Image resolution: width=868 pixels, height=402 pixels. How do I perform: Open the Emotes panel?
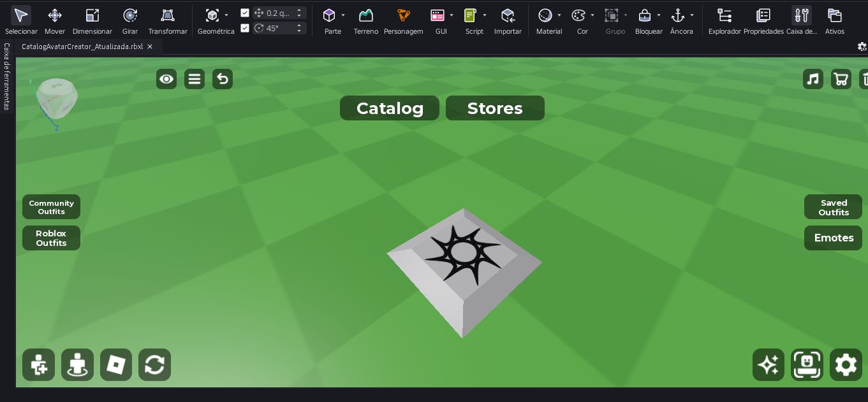point(834,238)
